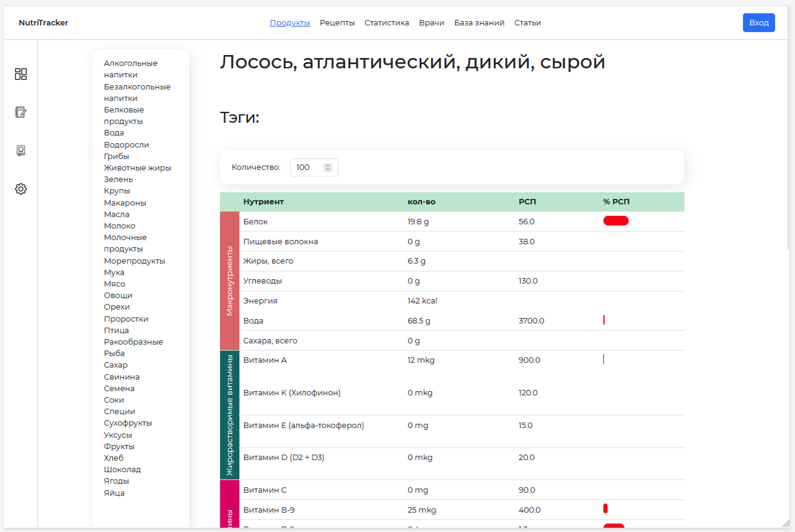The width and height of the screenshot is (795, 532).
Task: Open the Семена category
Action: pyautogui.click(x=119, y=389)
